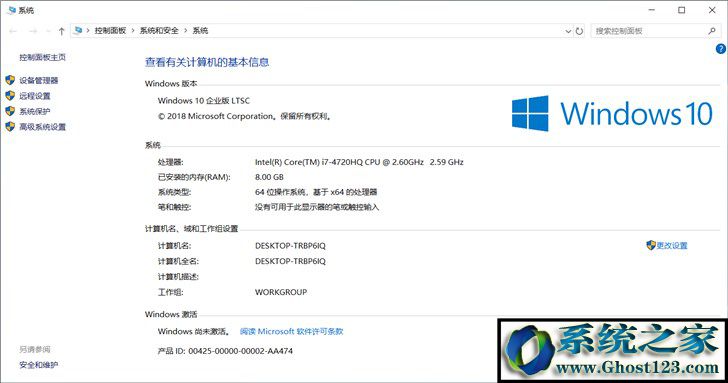Click shield icon next to 更改设置
The image size is (728, 383).
pos(651,245)
